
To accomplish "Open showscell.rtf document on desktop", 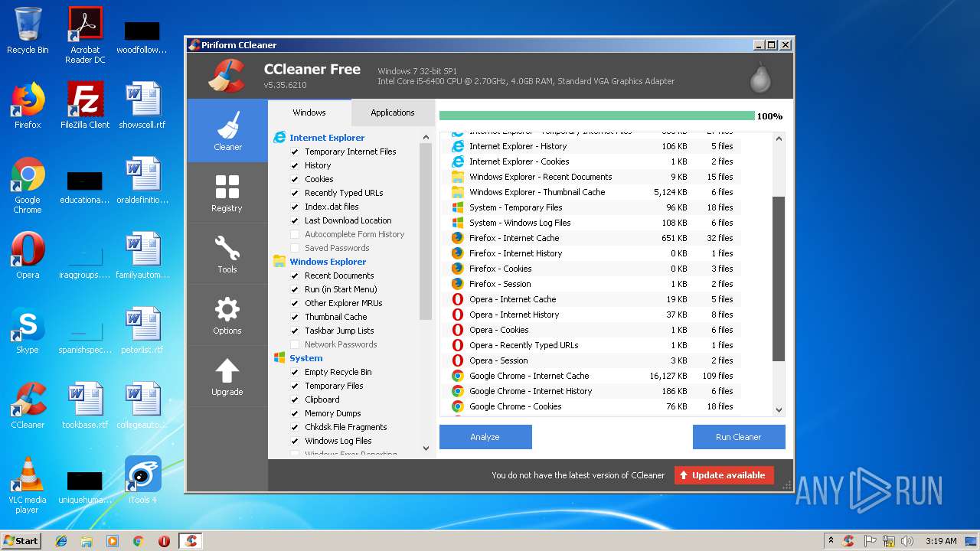I will 143,105.
